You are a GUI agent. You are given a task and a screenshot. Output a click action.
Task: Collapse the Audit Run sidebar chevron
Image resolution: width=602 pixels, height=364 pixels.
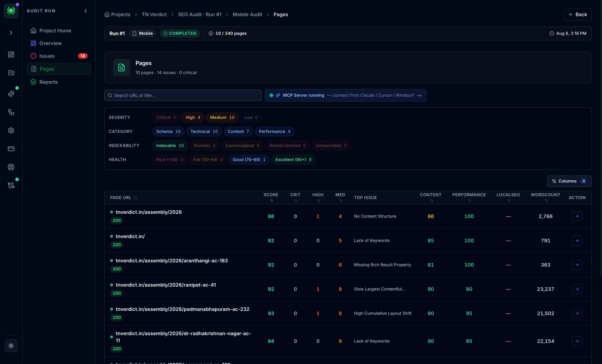[86, 11]
